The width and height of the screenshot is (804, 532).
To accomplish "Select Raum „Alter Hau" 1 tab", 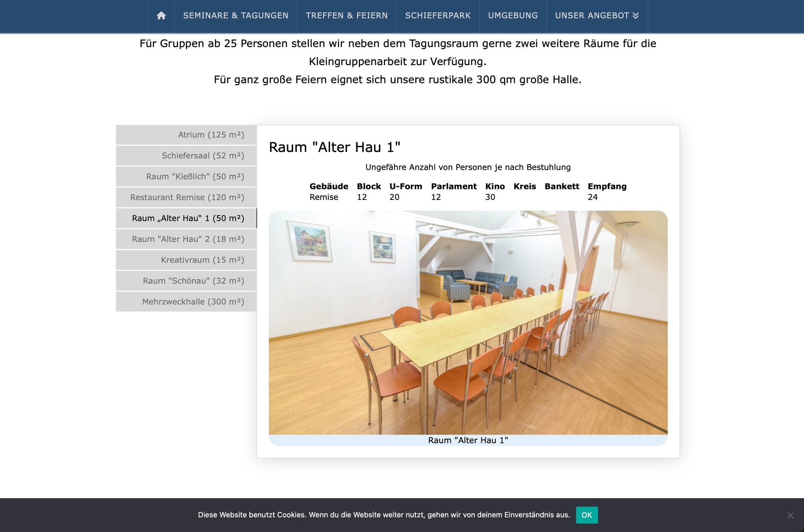I will pos(186,218).
